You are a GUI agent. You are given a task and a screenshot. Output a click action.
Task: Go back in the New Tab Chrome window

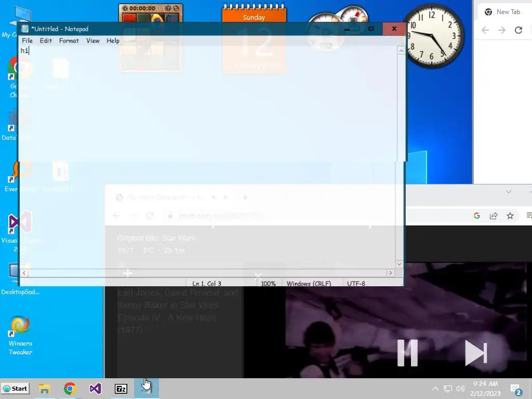[485, 30]
